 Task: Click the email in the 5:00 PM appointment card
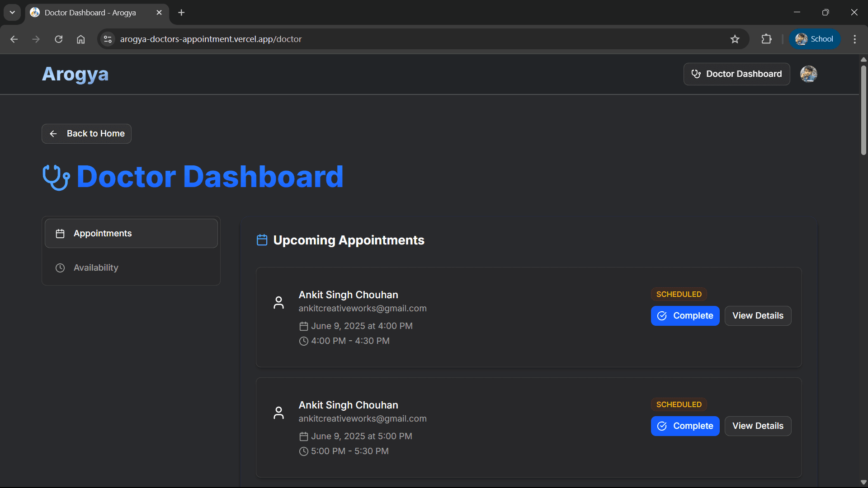click(x=363, y=419)
